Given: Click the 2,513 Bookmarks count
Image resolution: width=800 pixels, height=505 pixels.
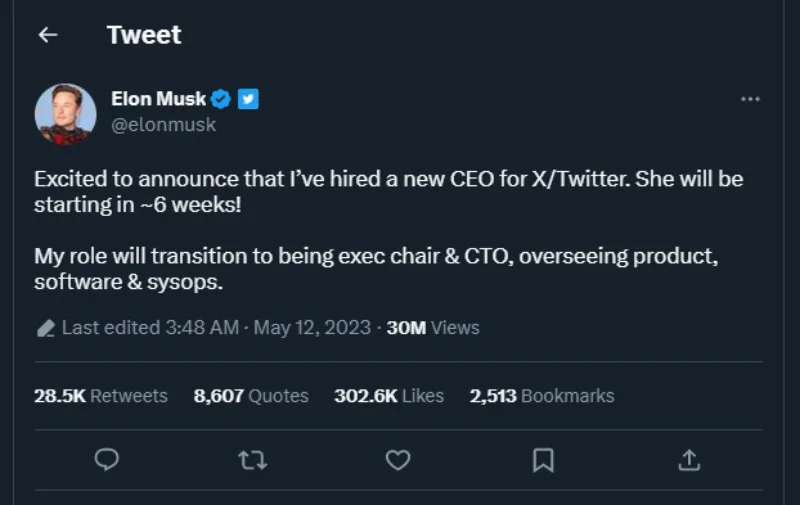Looking at the screenshot, I should 542,396.
